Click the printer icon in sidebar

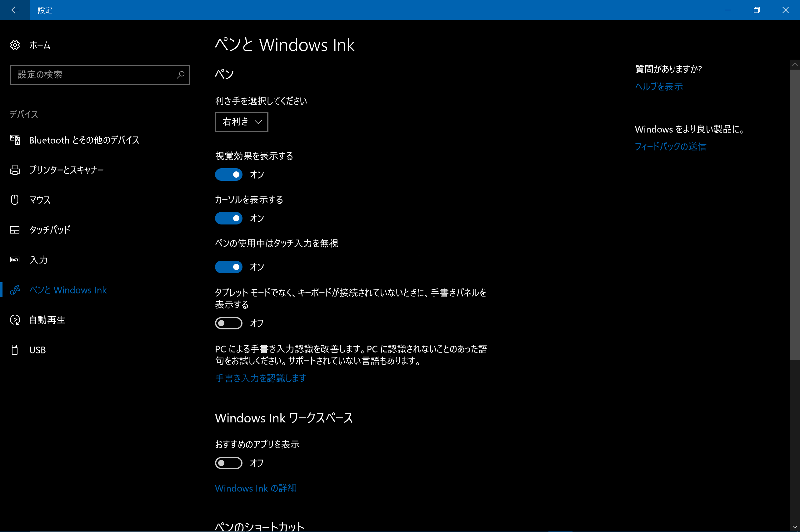[15, 170]
